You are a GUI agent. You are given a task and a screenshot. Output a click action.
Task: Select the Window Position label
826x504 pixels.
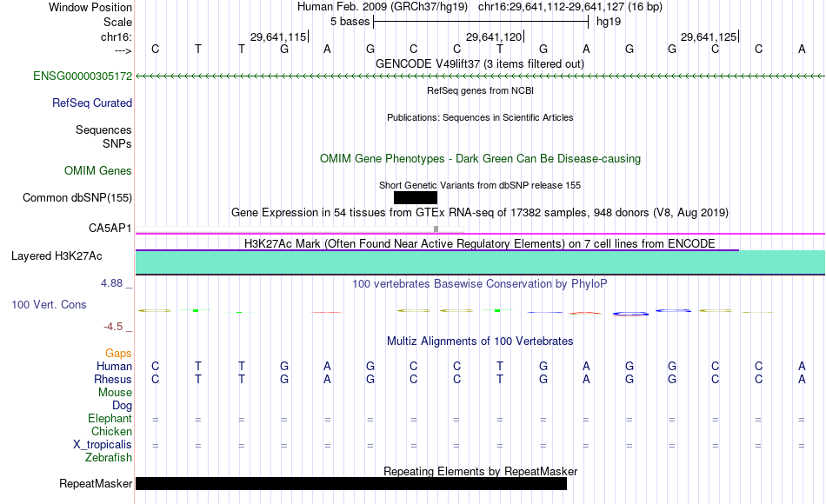(x=90, y=7)
